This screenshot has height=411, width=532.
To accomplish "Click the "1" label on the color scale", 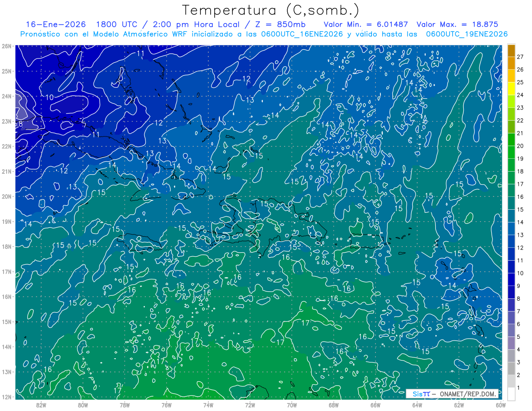I will (519, 388).
